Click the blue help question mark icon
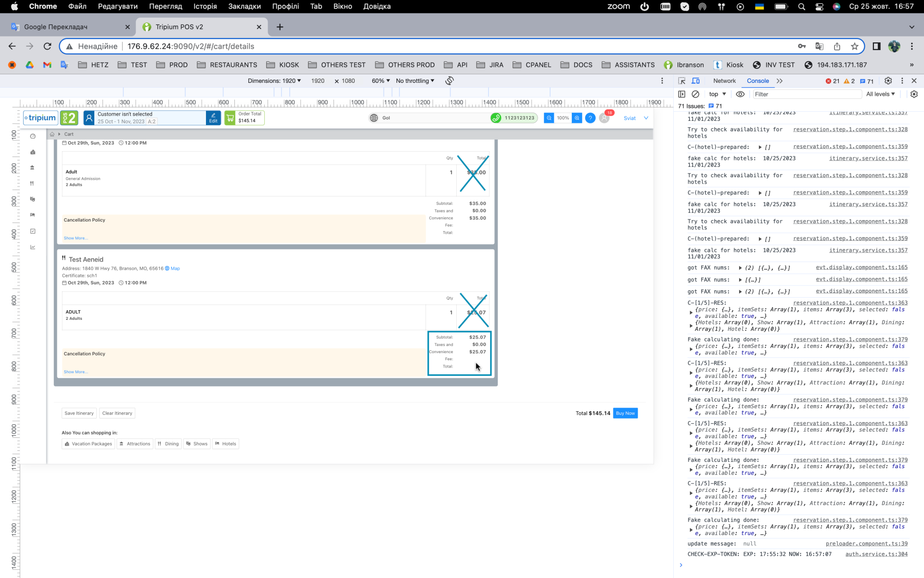Viewport: 924px width, 578px height. click(x=590, y=118)
